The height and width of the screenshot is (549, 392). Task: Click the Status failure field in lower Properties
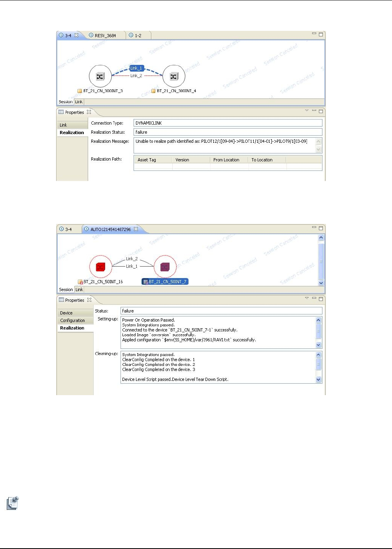(x=221, y=311)
